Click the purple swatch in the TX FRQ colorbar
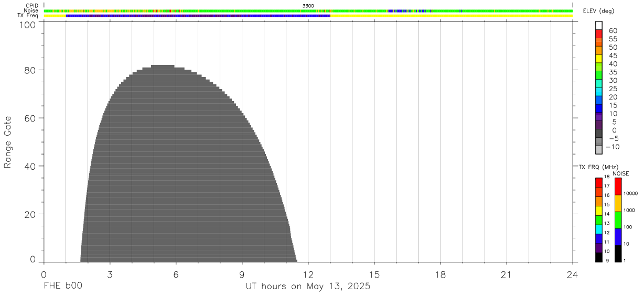This screenshot has height=297, width=644. [x=599, y=248]
